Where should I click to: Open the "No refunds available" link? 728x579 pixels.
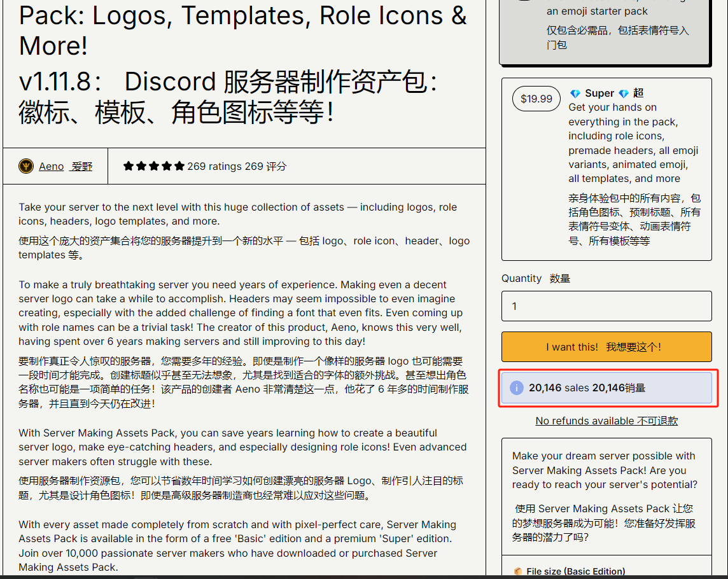[x=606, y=421]
